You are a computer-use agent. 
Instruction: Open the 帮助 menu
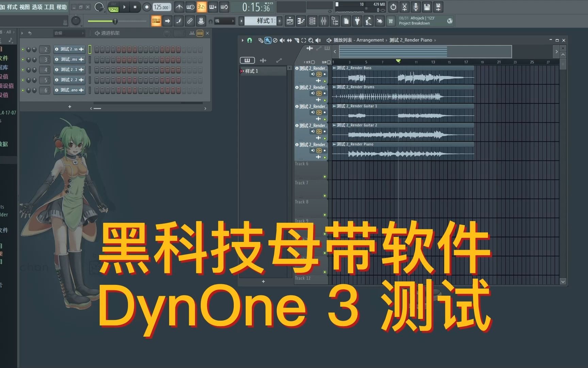62,7
